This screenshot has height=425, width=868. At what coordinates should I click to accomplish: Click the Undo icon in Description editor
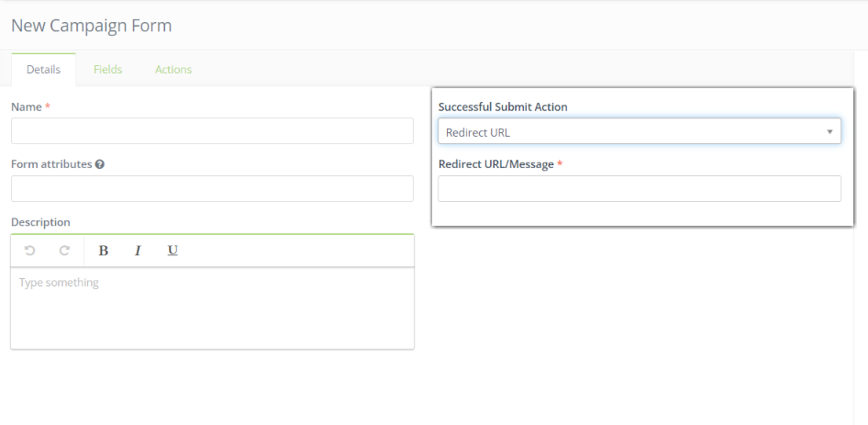coord(29,251)
